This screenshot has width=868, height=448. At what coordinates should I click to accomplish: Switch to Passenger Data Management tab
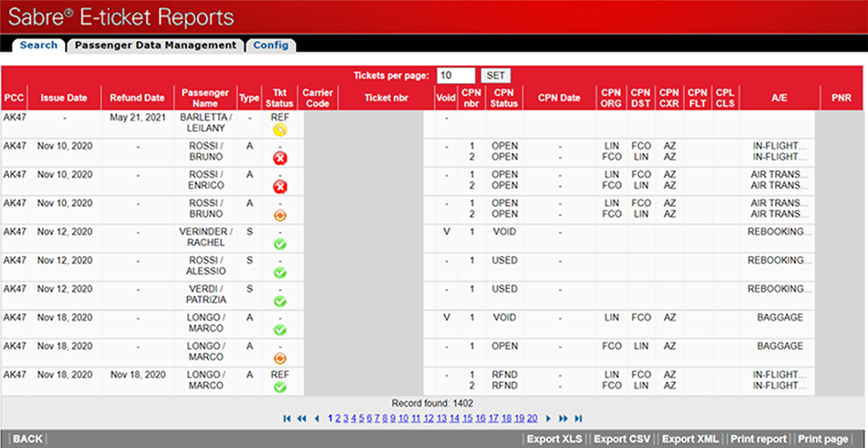coord(155,45)
